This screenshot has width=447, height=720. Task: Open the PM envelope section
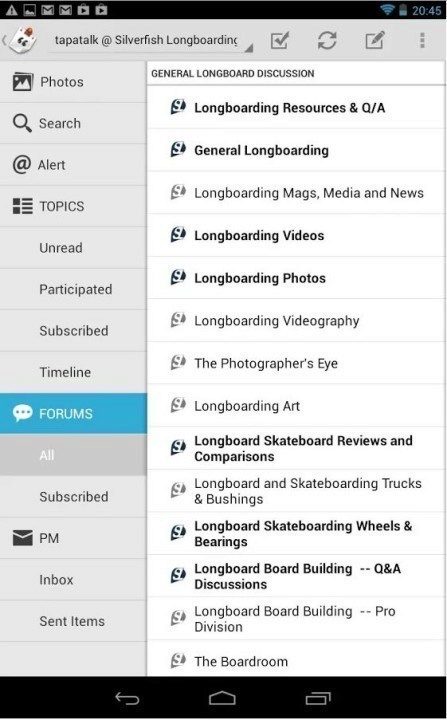tap(74, 538)
